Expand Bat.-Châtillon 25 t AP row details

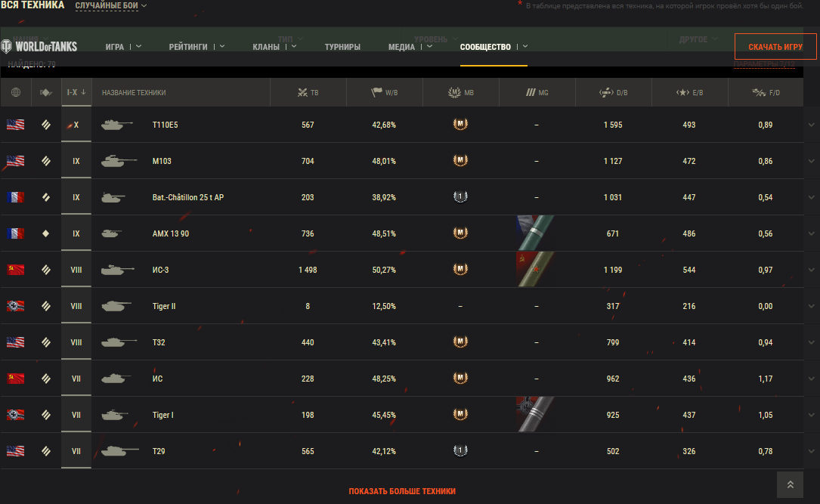tap(811, 198)
